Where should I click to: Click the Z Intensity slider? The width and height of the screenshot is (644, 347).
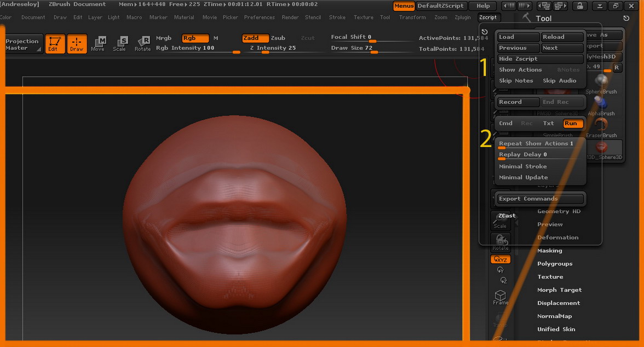point(284,49)
